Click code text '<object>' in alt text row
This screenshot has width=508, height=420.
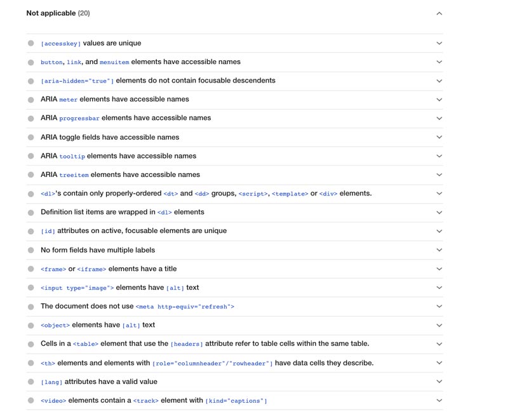(x=55, y=325)
